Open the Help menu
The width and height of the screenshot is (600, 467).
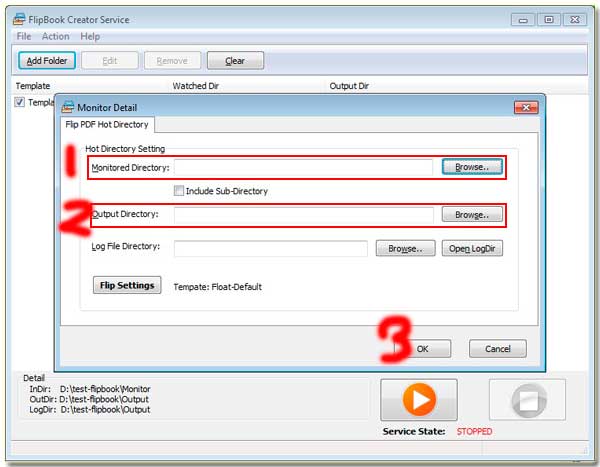(90, 36)
